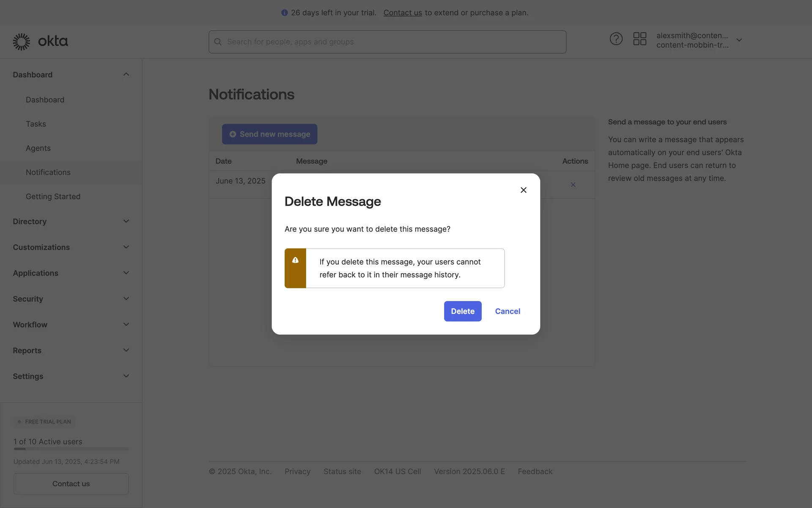Collapse the Dashboard sidebar section
812x508 pixels.
pyautogui.click(x=126, y=75)
